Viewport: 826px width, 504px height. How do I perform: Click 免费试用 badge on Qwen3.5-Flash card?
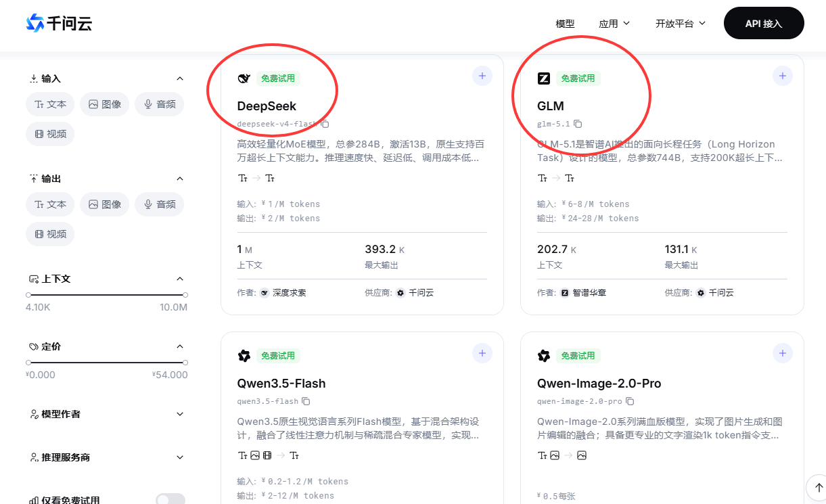pyautogui.click(x=278, y=356)
